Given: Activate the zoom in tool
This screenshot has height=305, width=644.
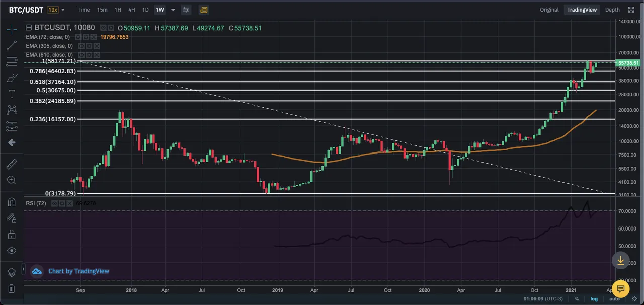Looking at the screenshot, I should pos(12,180).
